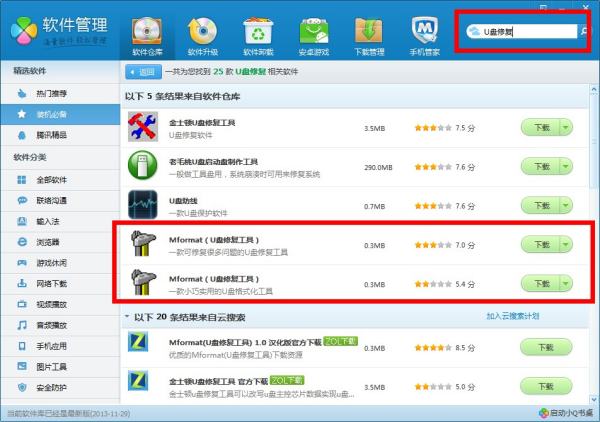Screen dimensions: 600x422
Task: Click the Z icon of 金士顿 官方下载
Action: [x=138, y=381]
